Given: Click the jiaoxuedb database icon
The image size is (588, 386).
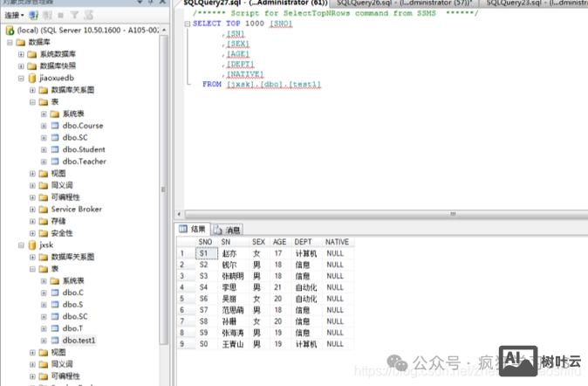Looking at the screenshot, I should [32, 78].
